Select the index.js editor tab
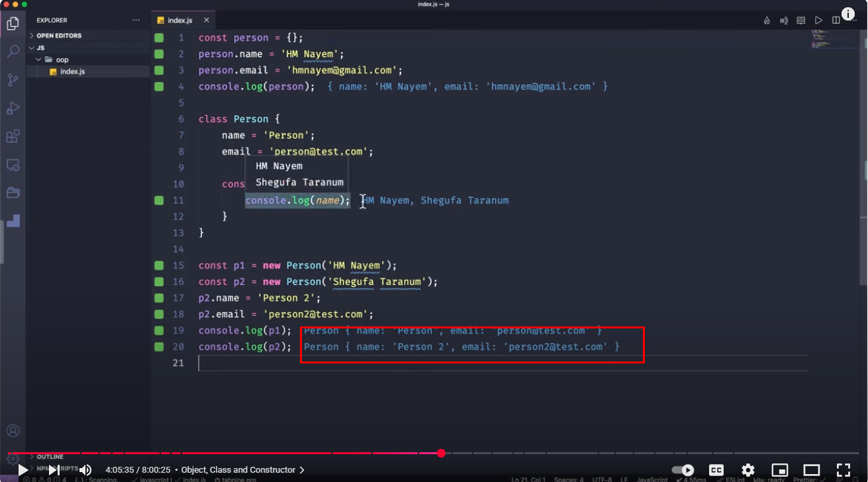Viewport: 868px width, 482px height. point(179,21)
